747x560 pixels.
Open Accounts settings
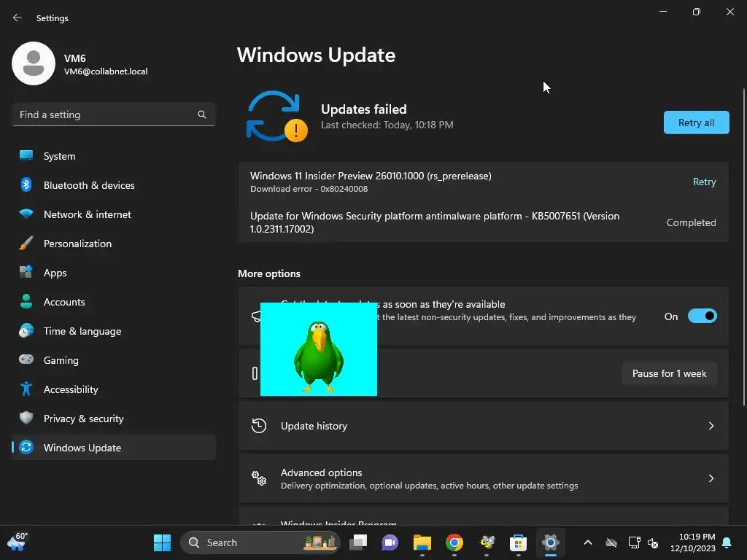[x=114, y=302]
